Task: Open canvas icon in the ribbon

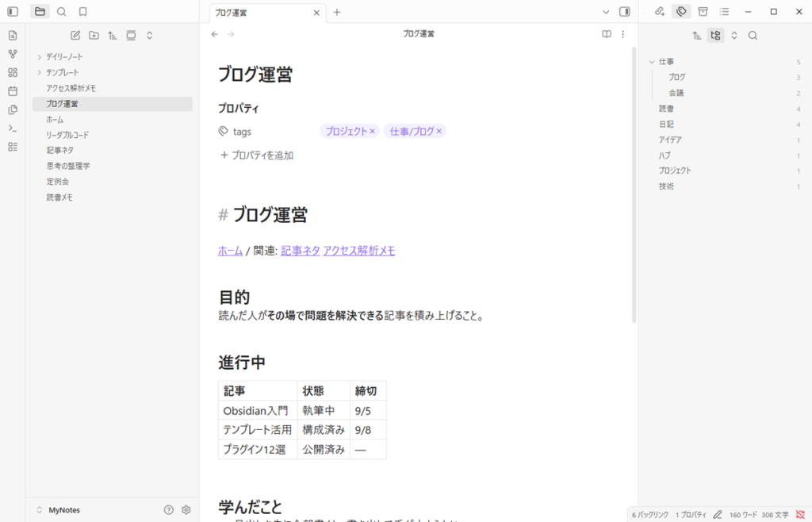Action: pos(13,72)
